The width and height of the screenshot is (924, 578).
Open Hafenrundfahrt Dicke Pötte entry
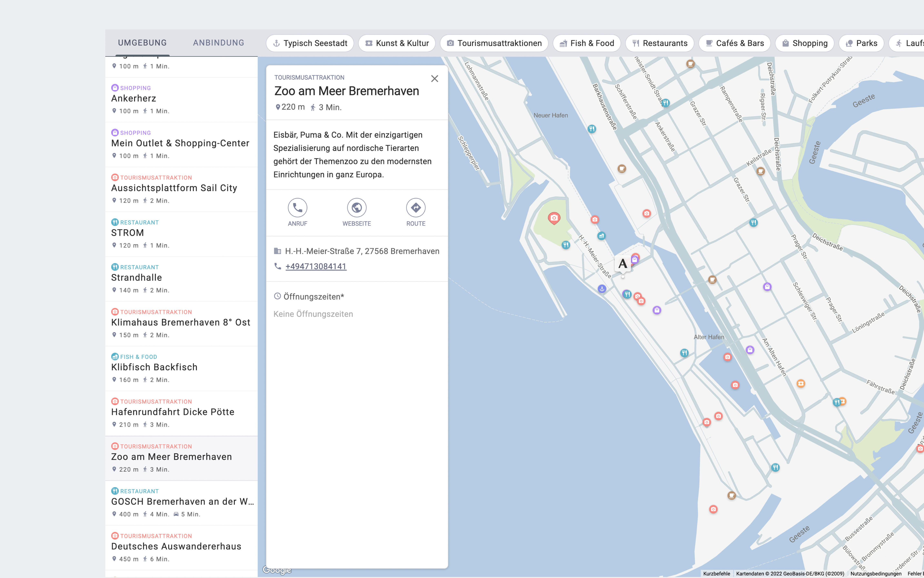point(181,413)
